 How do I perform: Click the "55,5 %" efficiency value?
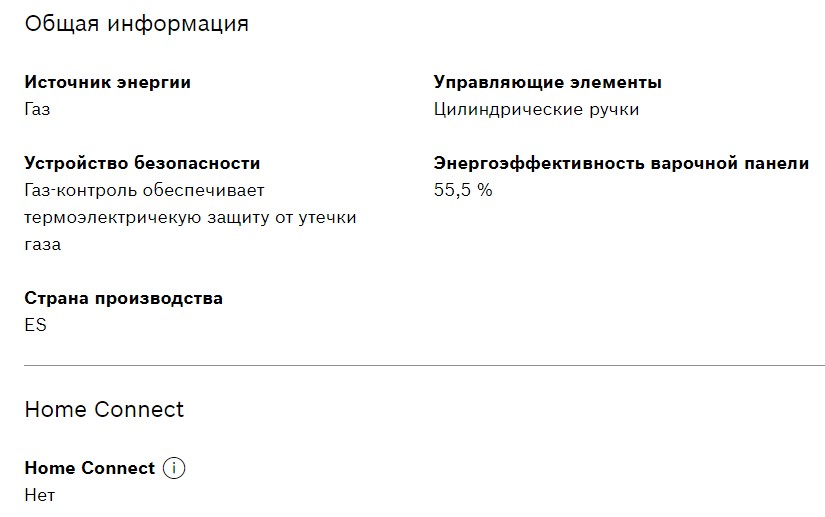tap(462, 190)
